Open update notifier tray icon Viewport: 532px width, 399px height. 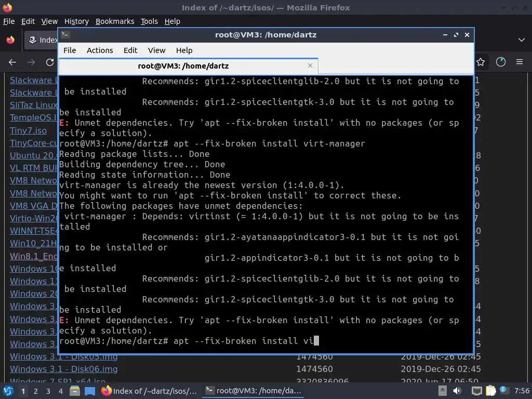(503, 390)
